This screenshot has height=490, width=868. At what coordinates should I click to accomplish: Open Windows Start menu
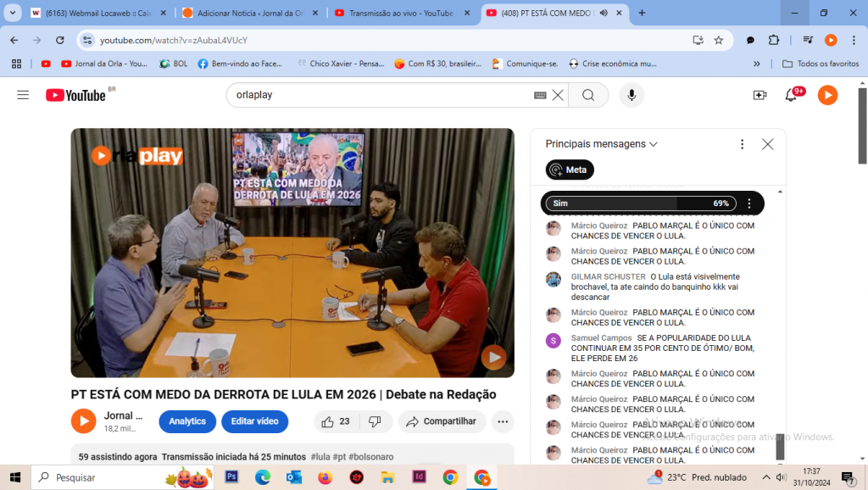coord(15,477)
